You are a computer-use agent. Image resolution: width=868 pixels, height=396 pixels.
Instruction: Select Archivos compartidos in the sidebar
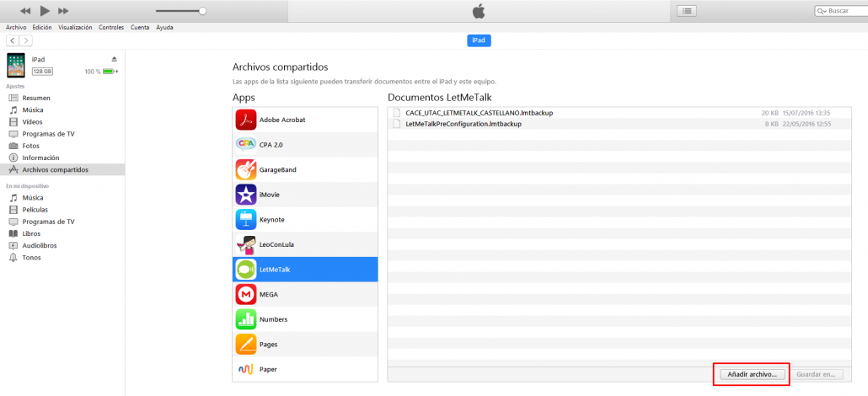[62, 169]
